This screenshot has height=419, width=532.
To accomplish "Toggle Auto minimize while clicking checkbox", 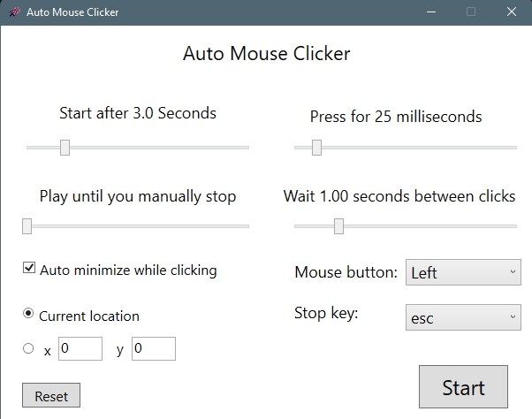I will 29,269.
